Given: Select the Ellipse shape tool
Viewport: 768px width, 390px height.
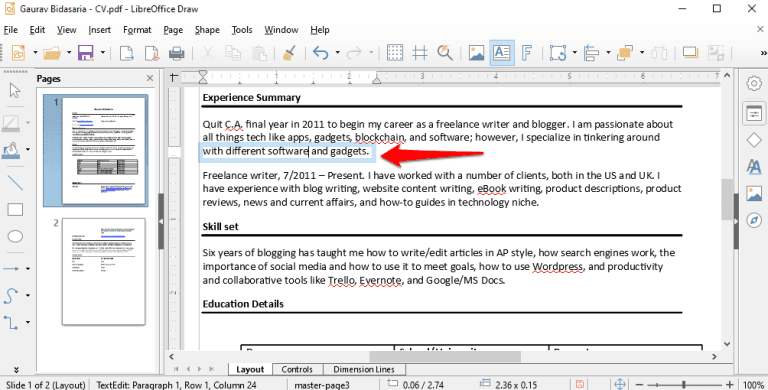Looking at the screenshot, I should [x=15, y=236].
